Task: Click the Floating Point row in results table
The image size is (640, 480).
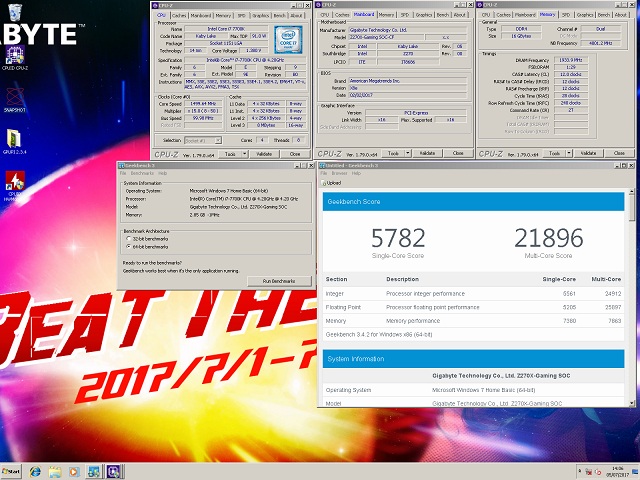Action: 473,307
